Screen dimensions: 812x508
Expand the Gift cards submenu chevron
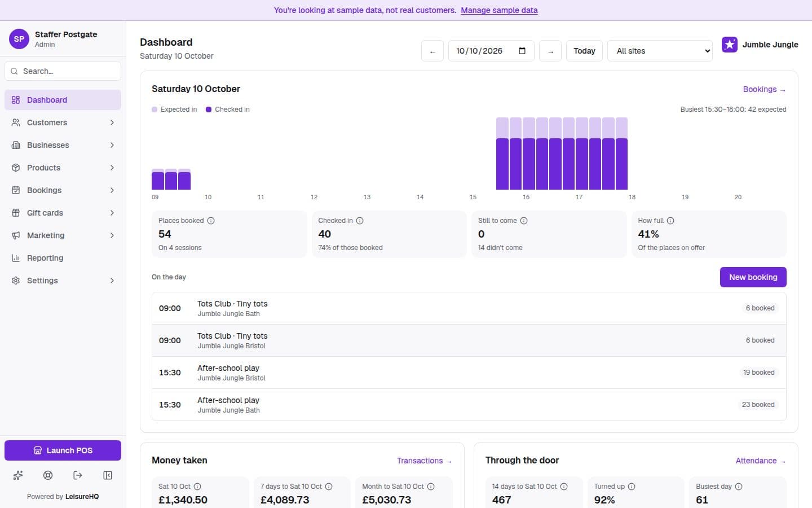coord(112,213)
